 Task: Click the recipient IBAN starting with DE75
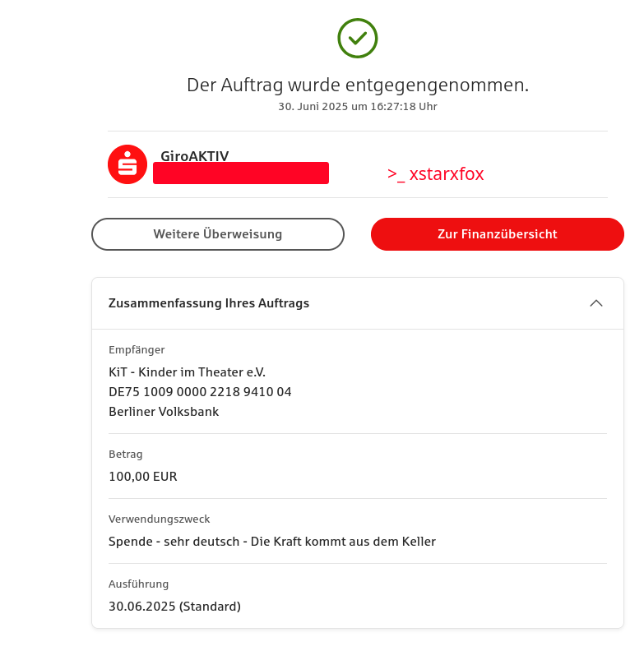coord(200,391)
